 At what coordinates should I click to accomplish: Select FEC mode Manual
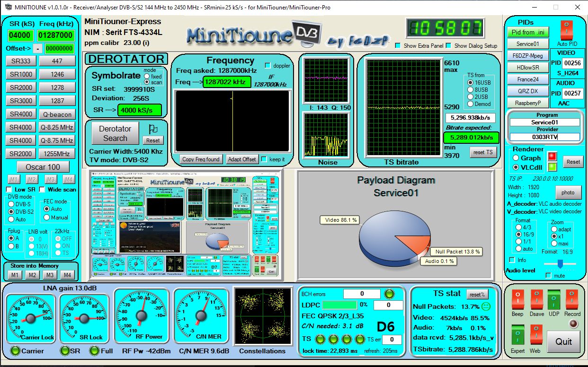[47, 217]
